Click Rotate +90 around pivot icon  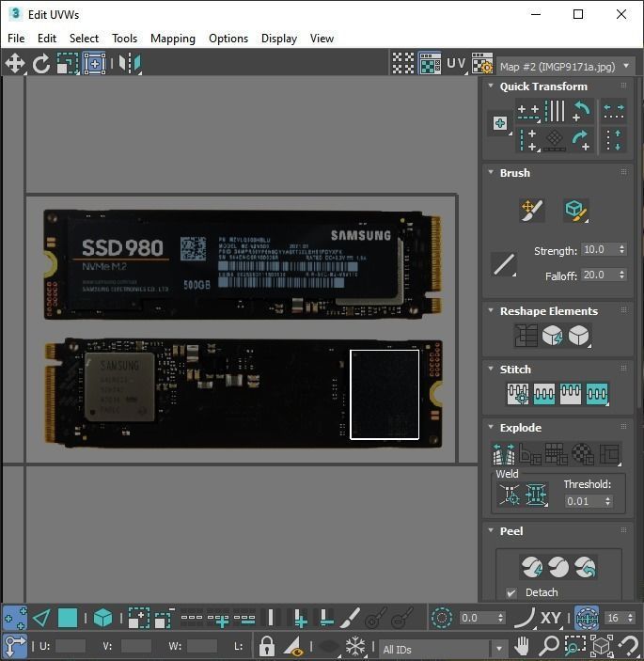582,139
